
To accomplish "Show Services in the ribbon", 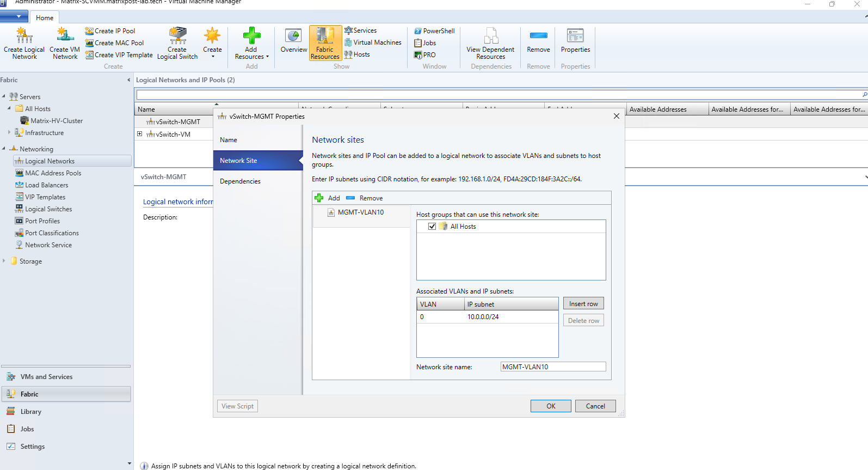I will click(360, 30).
